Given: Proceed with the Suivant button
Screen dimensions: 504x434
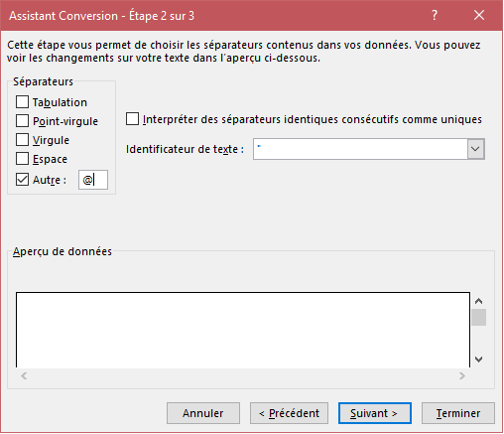Looking at the screenshot, I should point(375,413).
